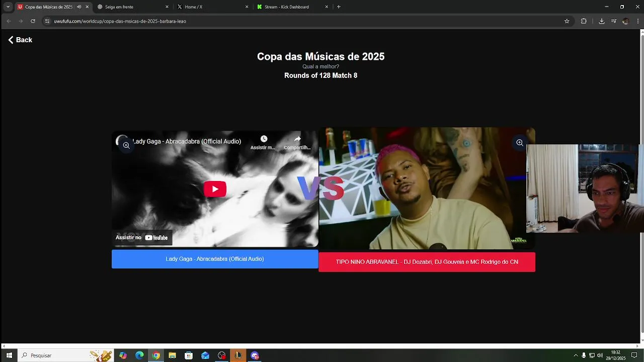
Task: Close the 'Home / X' tab
Action: [247, 7]
